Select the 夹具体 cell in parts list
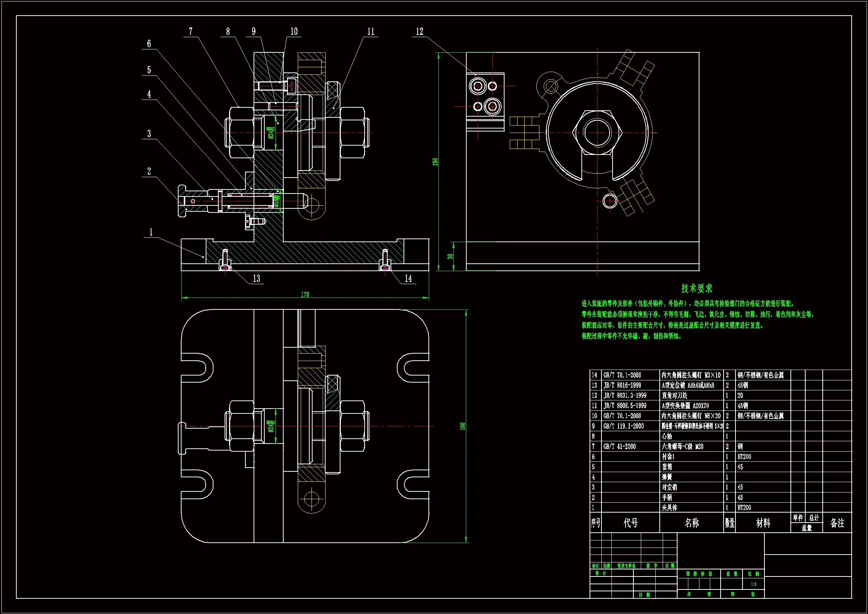 [669, 508]
